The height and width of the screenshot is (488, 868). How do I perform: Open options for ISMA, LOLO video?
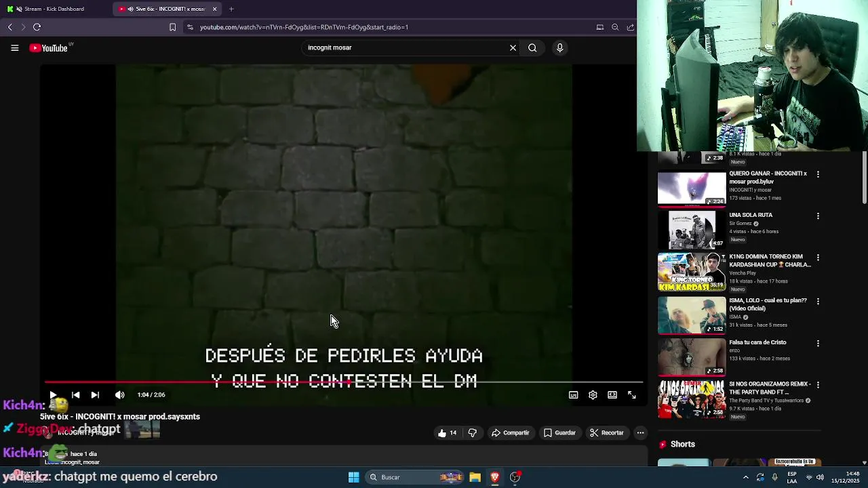pyautogui.click(x=818, y=301)
